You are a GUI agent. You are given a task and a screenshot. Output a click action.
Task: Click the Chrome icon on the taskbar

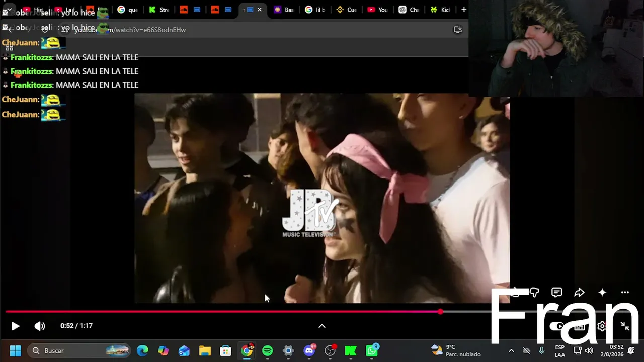pos(247,350)
